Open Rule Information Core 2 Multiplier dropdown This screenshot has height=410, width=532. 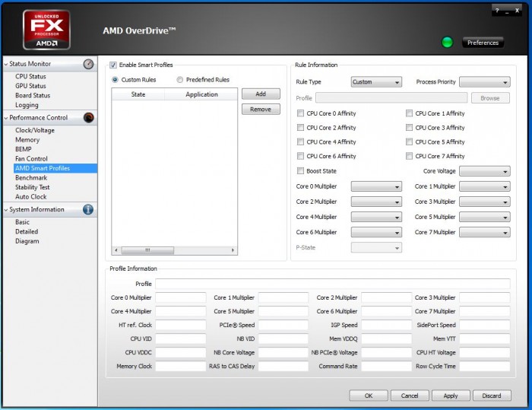click(376, 202)
